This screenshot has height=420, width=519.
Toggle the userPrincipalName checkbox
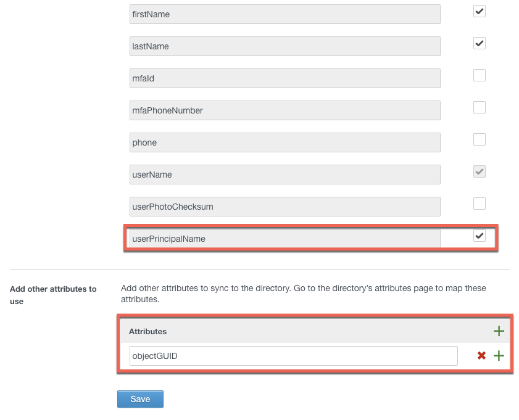tap(480, 236)
